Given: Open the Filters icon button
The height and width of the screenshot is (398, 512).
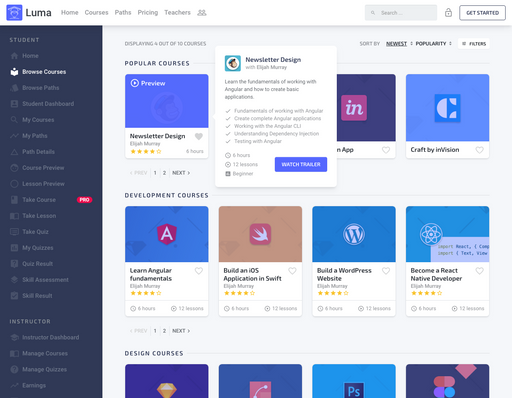Looking at the screenshot, I should pyautogui.click(x=474, y=44).
